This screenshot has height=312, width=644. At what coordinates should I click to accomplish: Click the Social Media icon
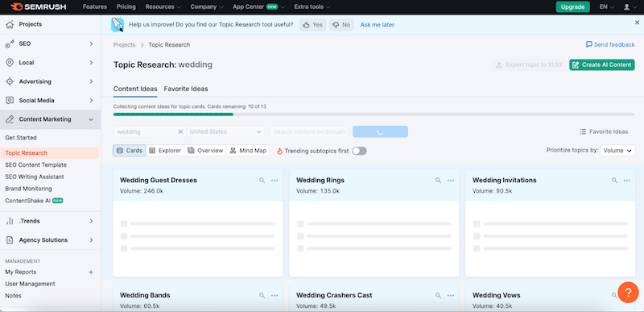coord(10,101)
